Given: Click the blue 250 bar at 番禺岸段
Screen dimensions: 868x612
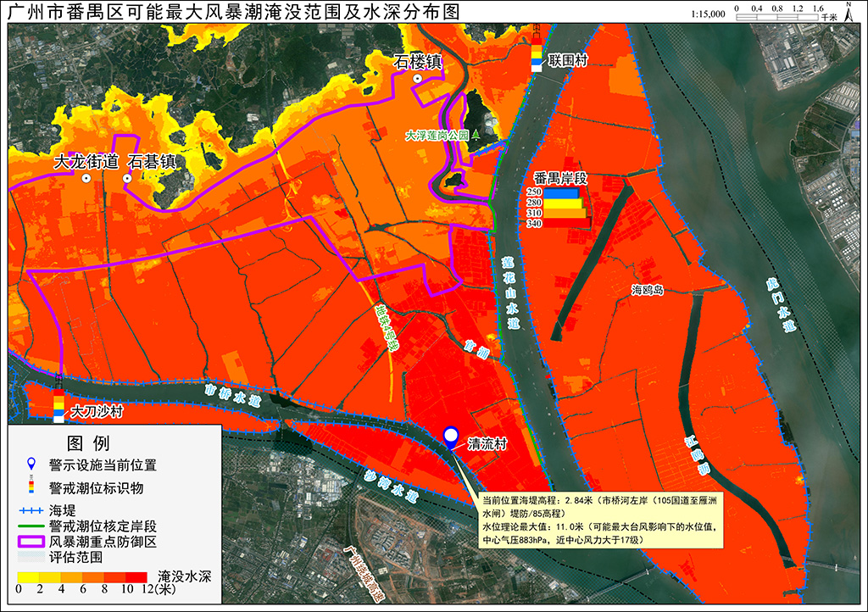Looking at the screenshot, I should [x=561, y=193].
